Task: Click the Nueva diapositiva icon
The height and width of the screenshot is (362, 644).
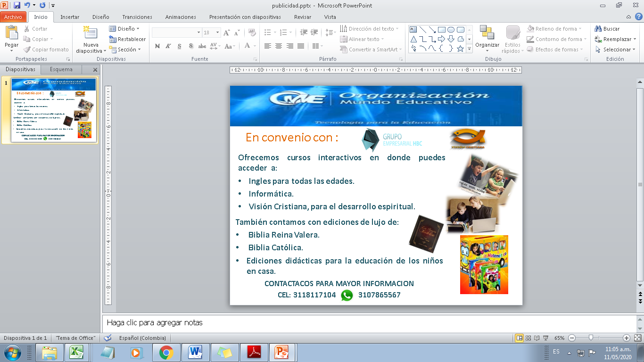Action: click(x=90, y=34)
